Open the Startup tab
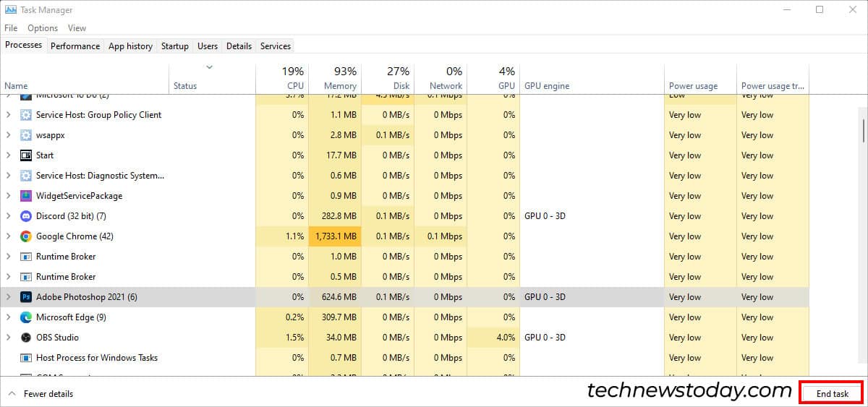Screen dimensions: 868x407 (x=174, y=46)
